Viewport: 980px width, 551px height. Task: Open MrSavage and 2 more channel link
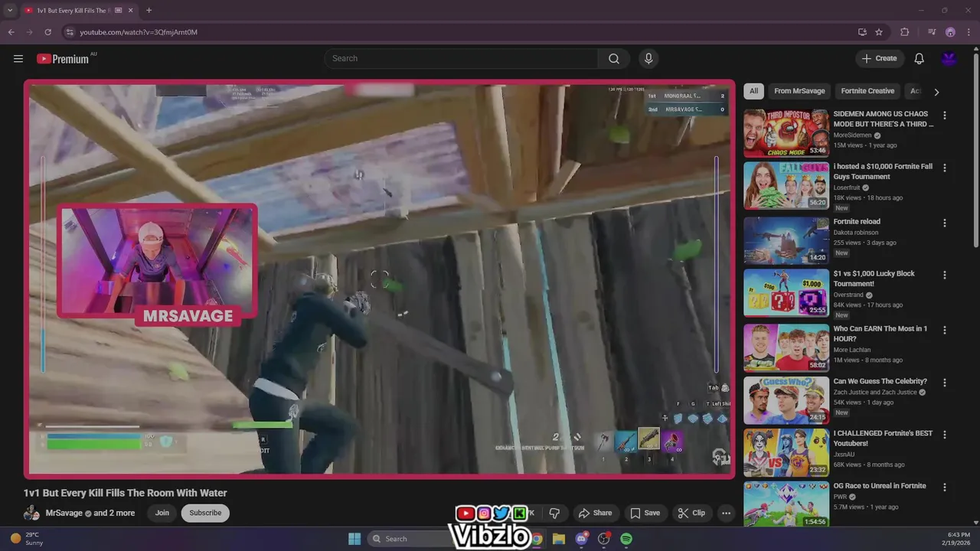coord(90,513)
